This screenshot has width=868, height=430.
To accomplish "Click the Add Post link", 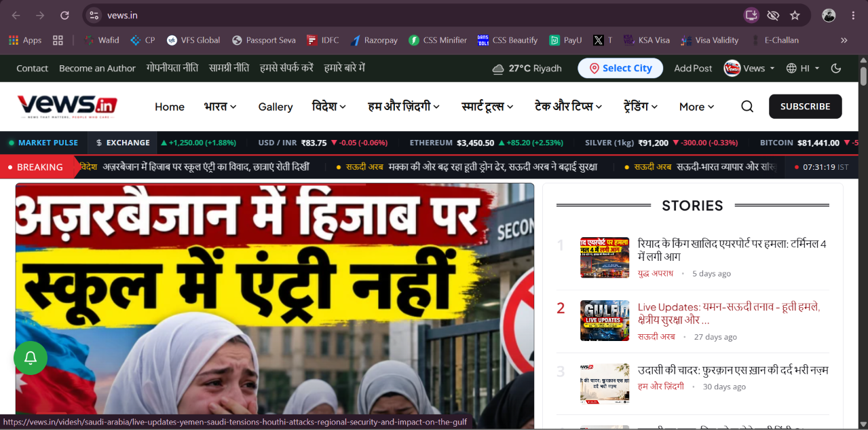I will click(693, 68).
